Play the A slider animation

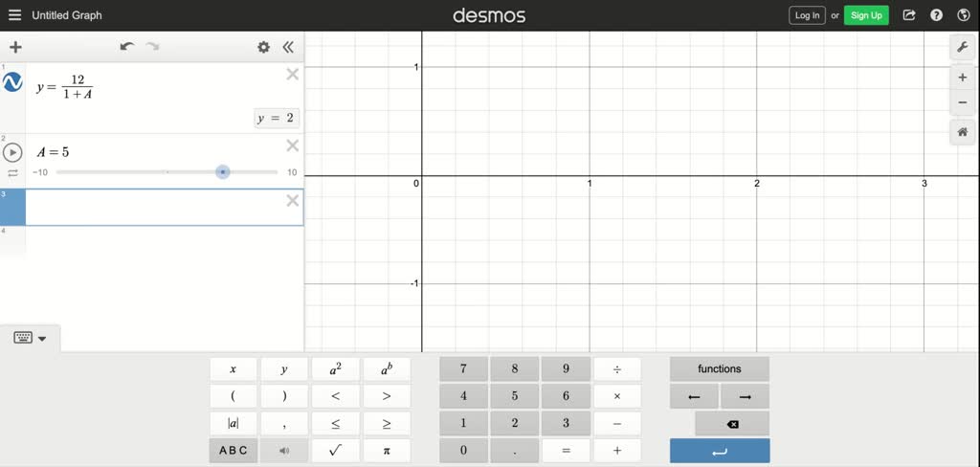pos(12,152)
